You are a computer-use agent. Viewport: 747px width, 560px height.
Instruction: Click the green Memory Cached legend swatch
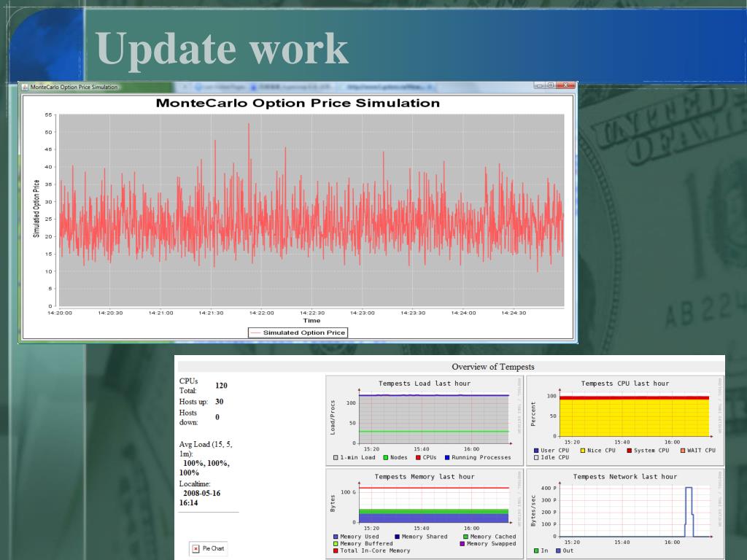click(x=466, y=537)
